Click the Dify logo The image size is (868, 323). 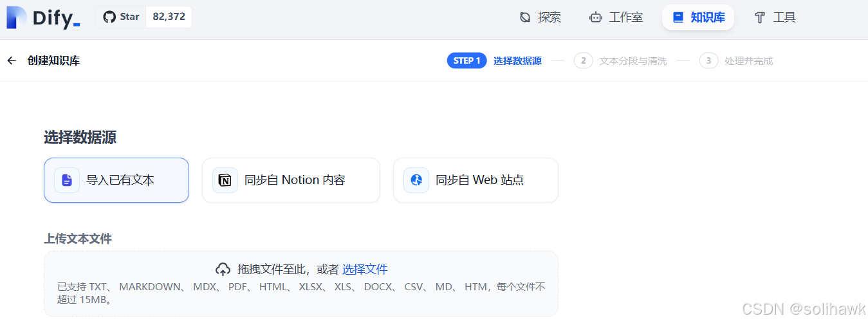click(x=43, y=17)
